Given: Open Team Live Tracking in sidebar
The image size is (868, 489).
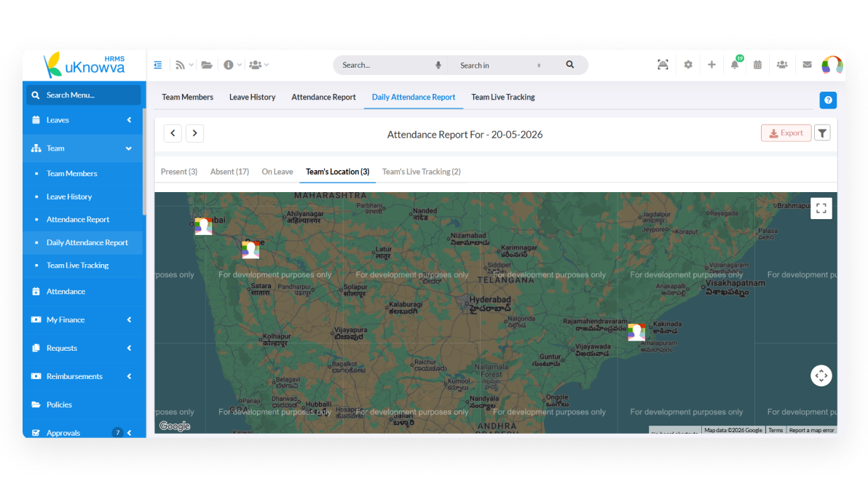Looking at the screenshot, I should 77,266.
